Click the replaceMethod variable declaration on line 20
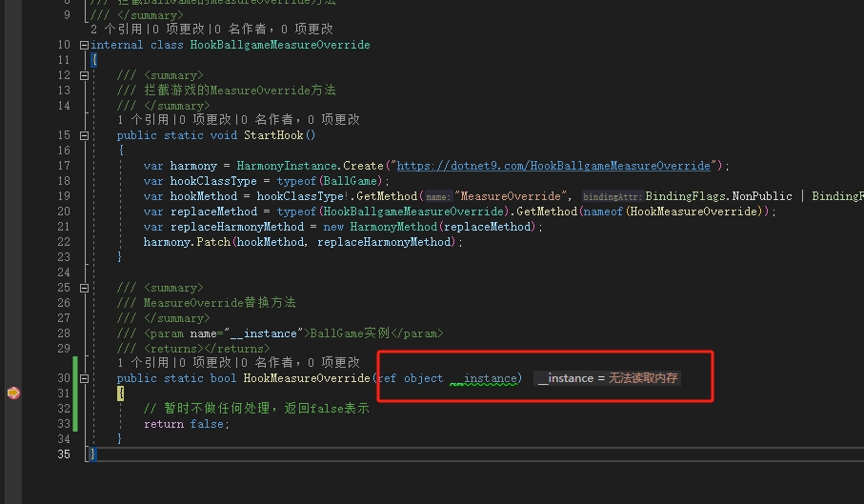Image resolution: width=864 pixels, height=504 pixels. pyautogui.click(x=213, y=212)
